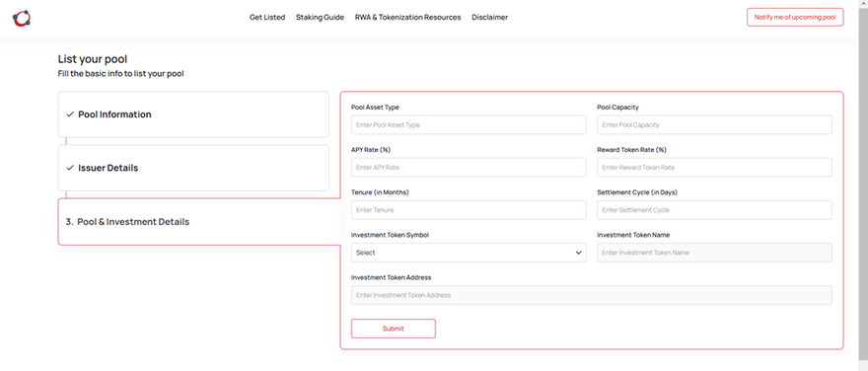Viewport: 868px width, 371px height.
Task: Click the site logo icon
Action: tap(22, 19)
